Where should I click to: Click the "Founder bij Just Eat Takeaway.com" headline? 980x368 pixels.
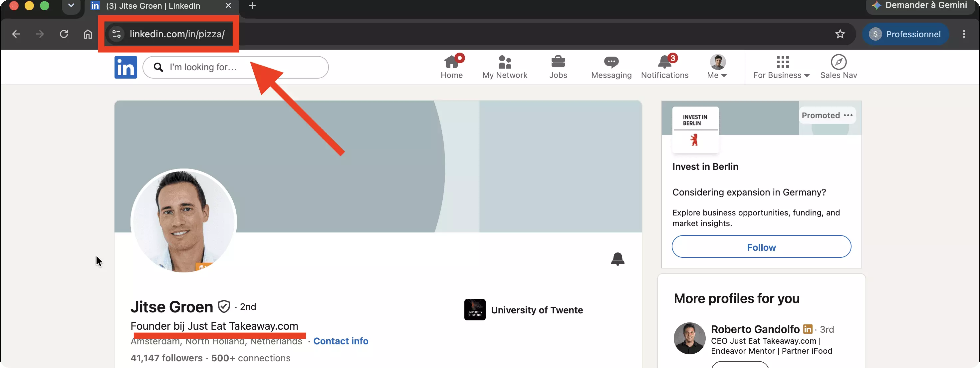214,326
